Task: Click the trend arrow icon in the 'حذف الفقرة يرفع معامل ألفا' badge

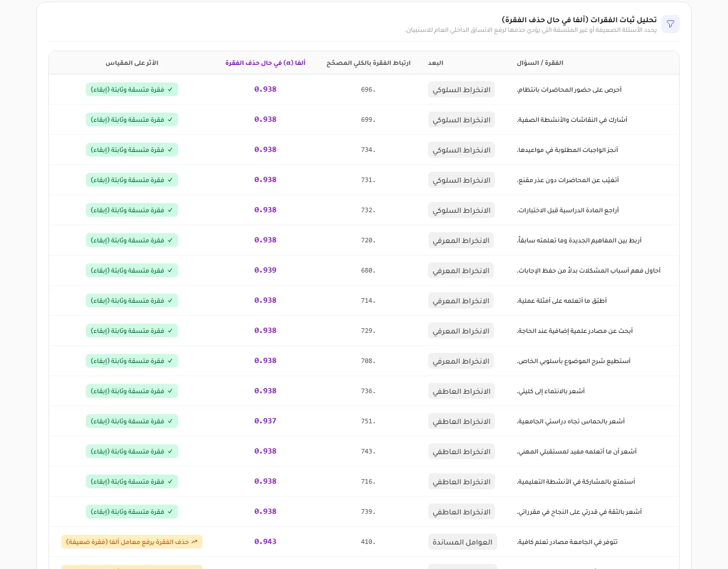Action: 195,542
